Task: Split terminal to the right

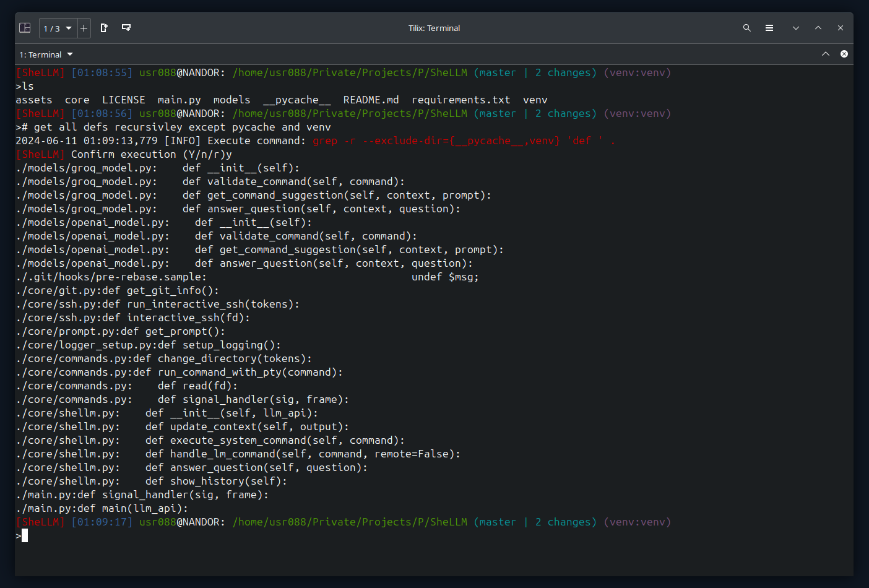Action: [104, 28]
